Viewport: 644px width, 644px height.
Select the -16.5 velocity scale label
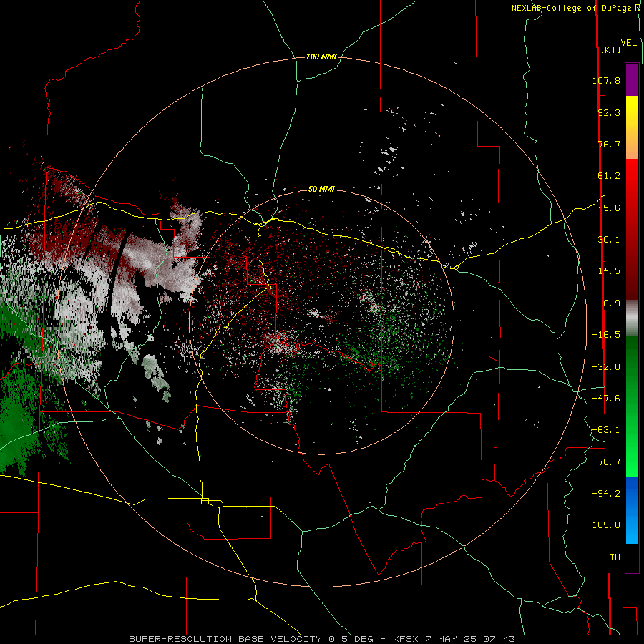point(606,335)
